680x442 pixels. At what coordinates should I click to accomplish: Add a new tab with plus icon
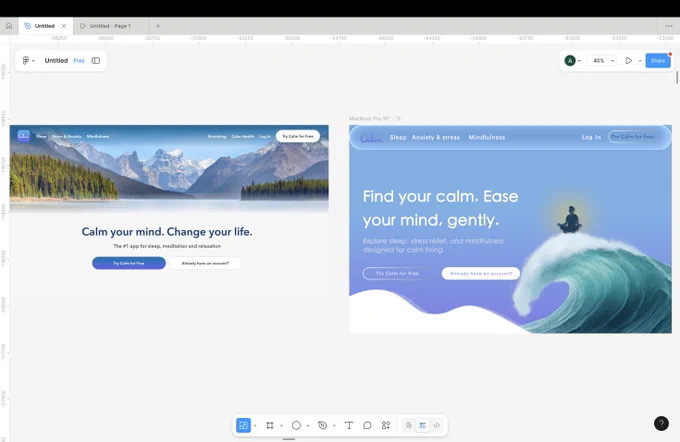[x=158, y=26]
